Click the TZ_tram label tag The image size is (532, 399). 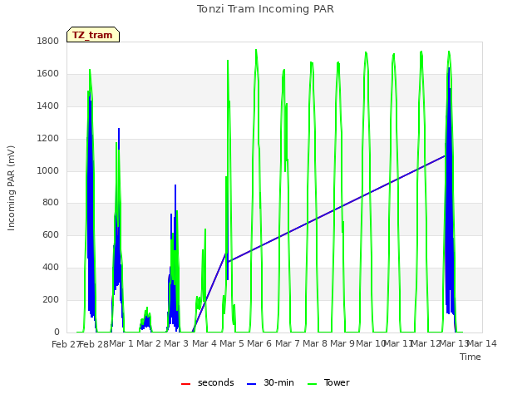[x=93, y=35]
